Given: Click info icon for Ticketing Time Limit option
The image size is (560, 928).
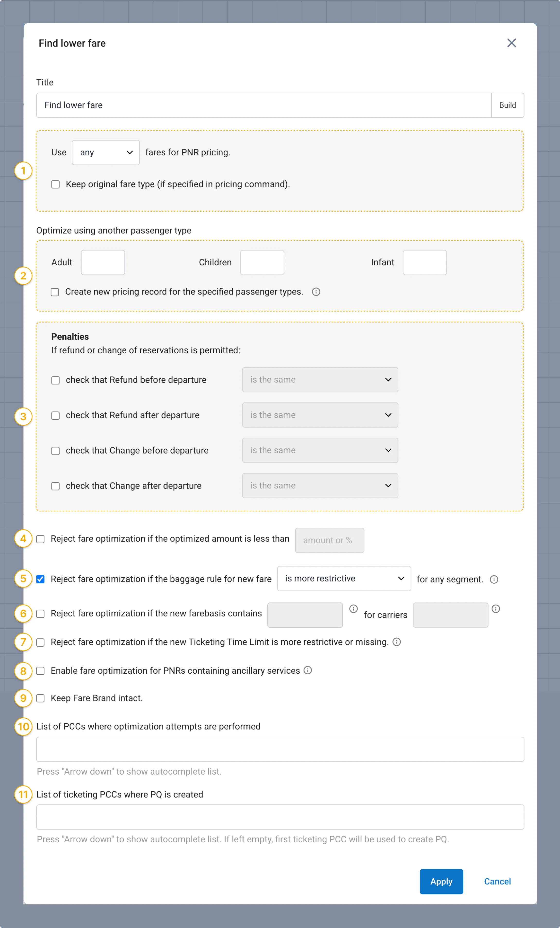Looking at the screenshot, I should click(x=396, y=642).
